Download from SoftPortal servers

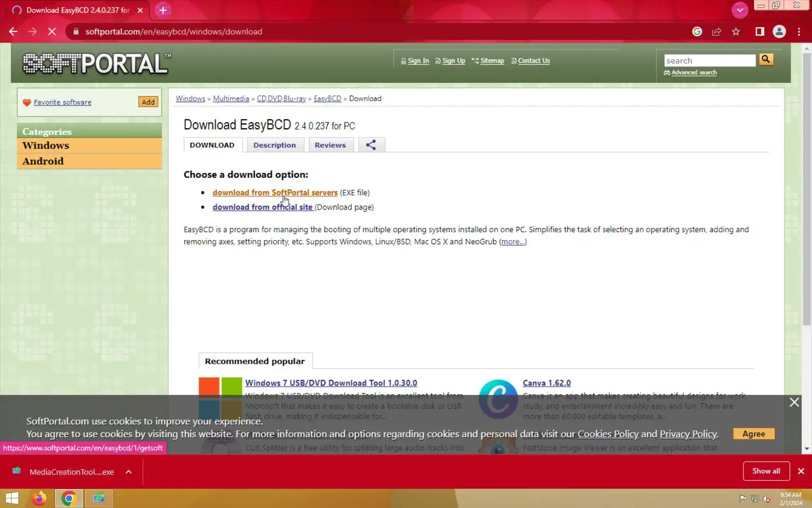pyautogui.click(x=275, y=193)
